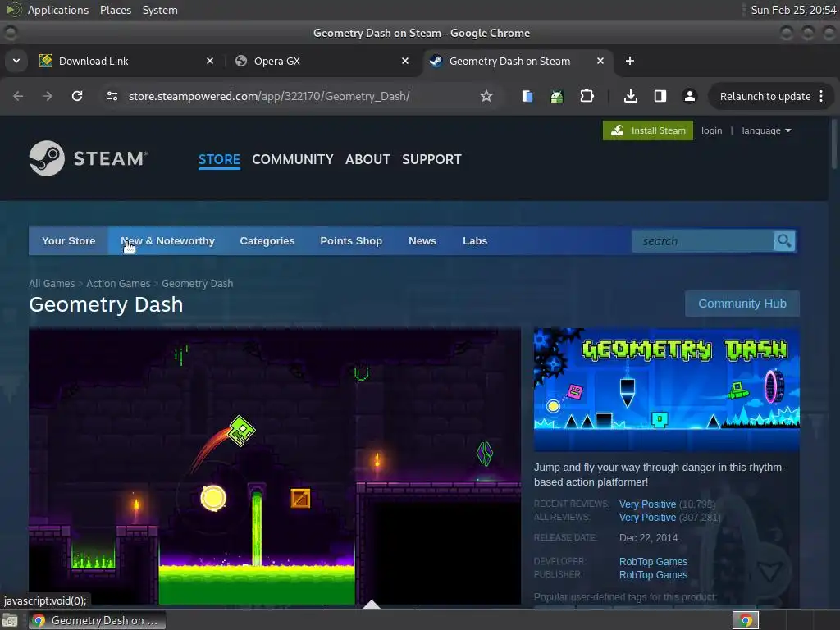Open the Places menu

point(115,10)
